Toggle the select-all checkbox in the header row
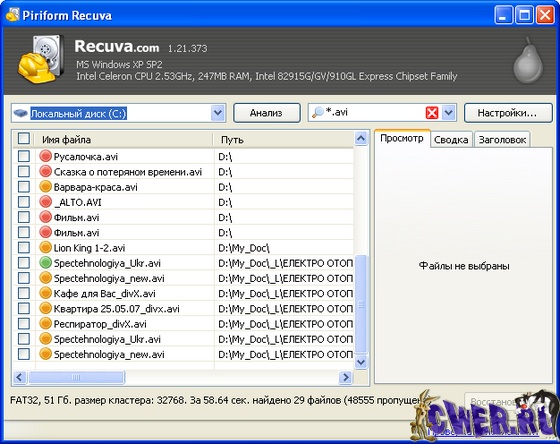The height and width of the screenshot is (444, 560). point(24,139)
